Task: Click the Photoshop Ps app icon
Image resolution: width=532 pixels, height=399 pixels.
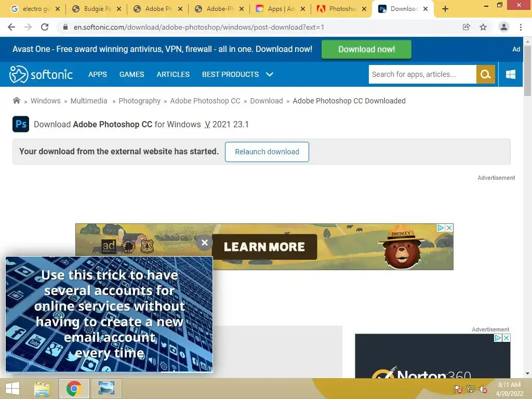Action: (x=21, y=124)
